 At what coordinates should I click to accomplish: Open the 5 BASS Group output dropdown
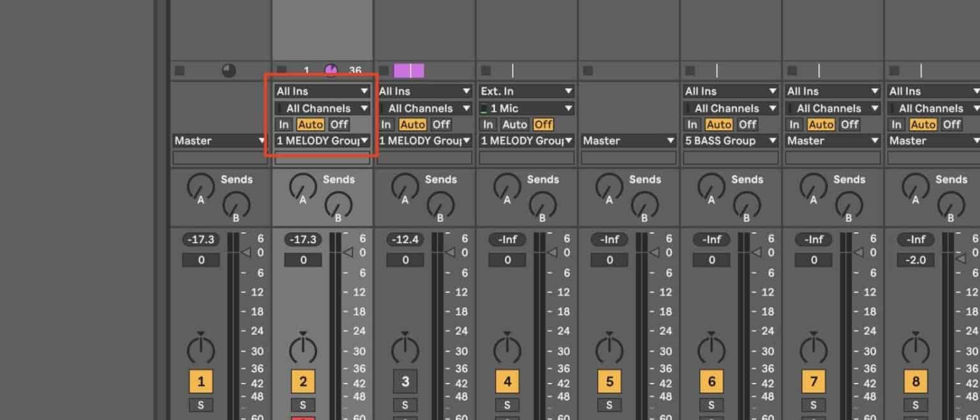(x=730, y=140)
